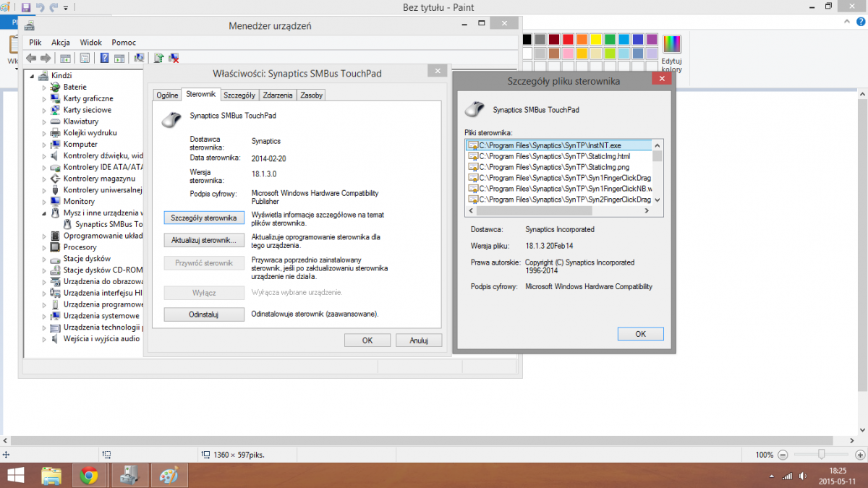Viewport: 868px width, 488px height.
Task: Select the StaticImg.html driver file row
Action: pos(560,156)
